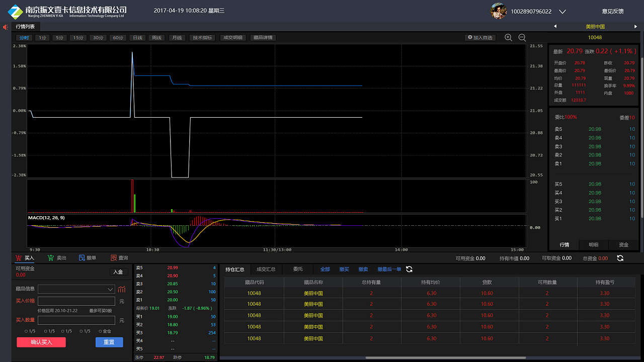Click the 撤单 document icon
The width and height of the screenshot is (644, 362).
82,258
